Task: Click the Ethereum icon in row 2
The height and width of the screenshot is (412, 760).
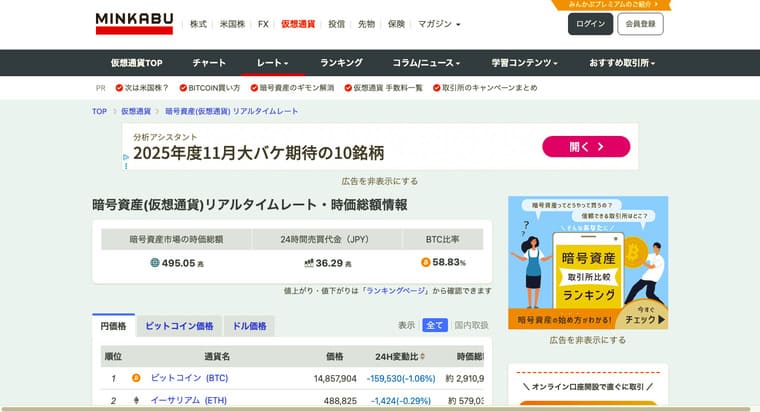Action: [136, 400]
